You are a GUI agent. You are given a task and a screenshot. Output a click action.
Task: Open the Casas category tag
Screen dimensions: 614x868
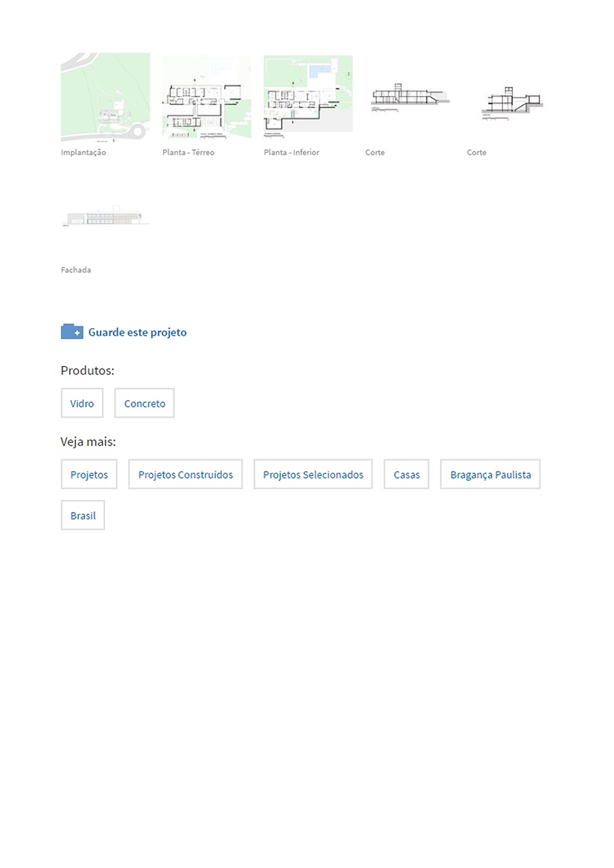coord(406,474)
